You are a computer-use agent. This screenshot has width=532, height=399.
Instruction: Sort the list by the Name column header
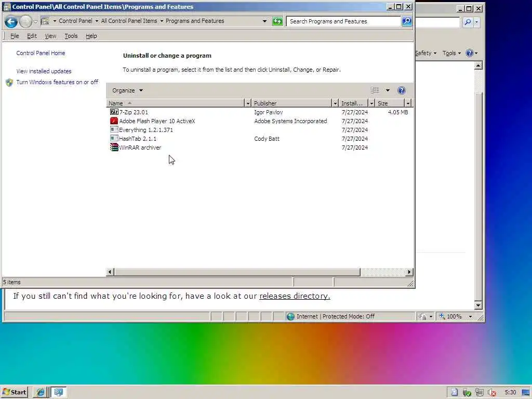pos(176,103)
